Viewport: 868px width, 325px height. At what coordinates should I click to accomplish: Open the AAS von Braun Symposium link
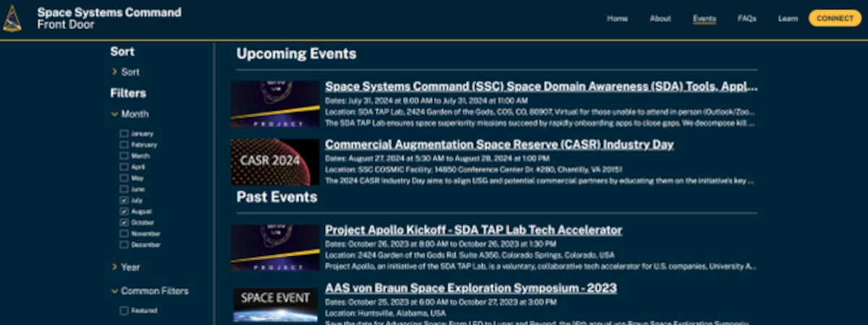470,288
